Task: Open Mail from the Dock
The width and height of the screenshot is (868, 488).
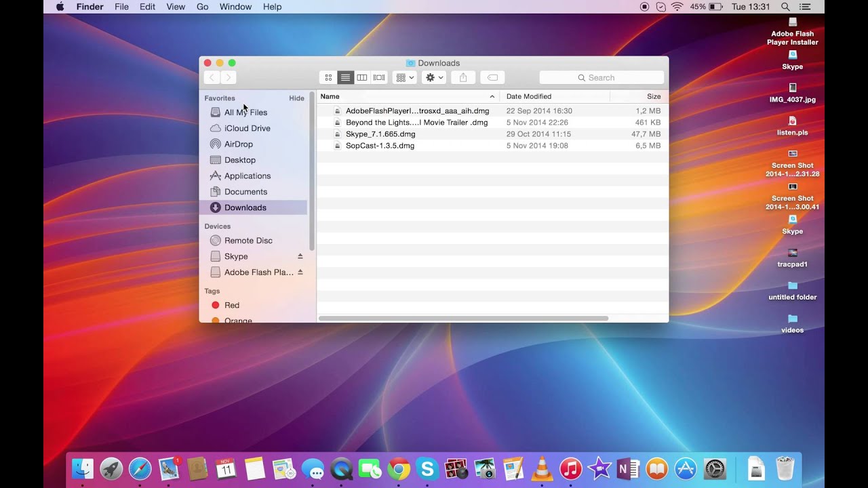Action: (169, 468)
